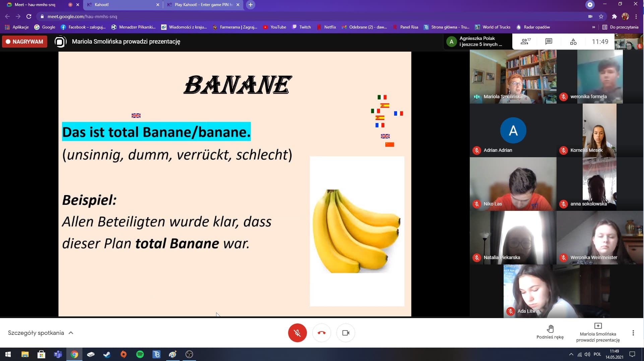The height and width of the screenshot is (361, 644).
Task: Open Facebook – zaloguj bookmark
Action: point(83,27)
